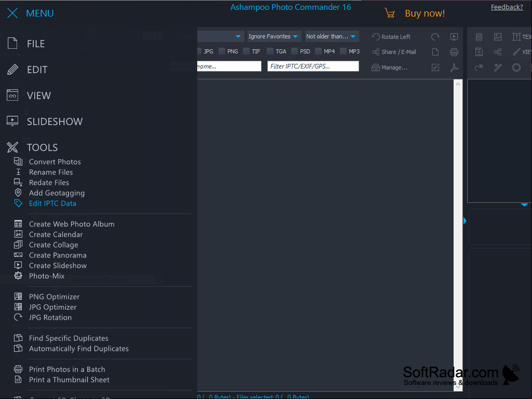The width and height of the screenshot is (532, 399).
Task: Launch JPG Optimizer
Action: pos(52,307)
